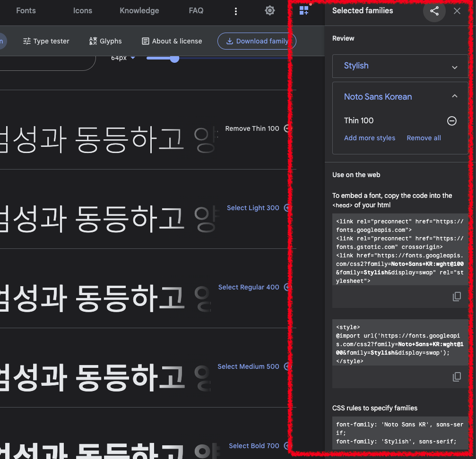Open the three-dot more options menu

click(x=236, y=11)
